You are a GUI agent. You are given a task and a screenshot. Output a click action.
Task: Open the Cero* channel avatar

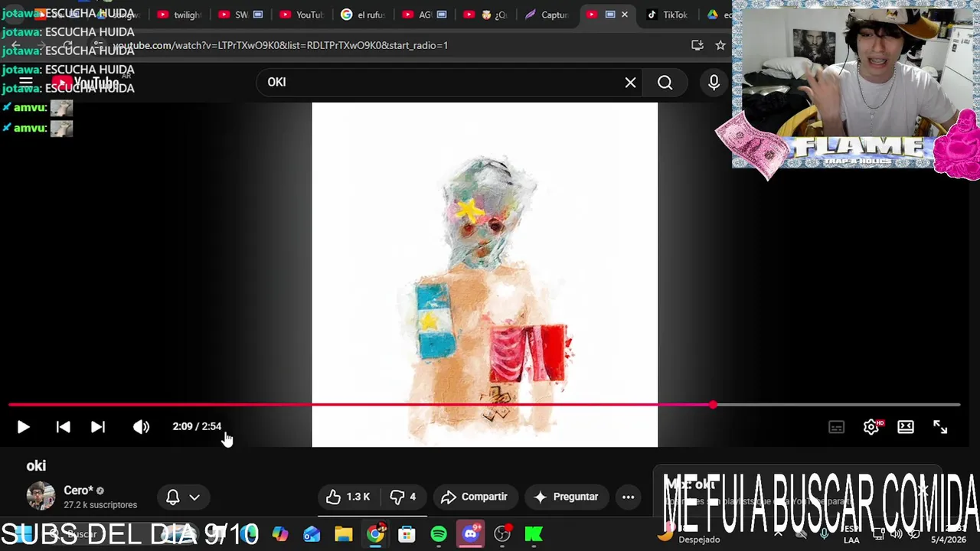point(41,497)
